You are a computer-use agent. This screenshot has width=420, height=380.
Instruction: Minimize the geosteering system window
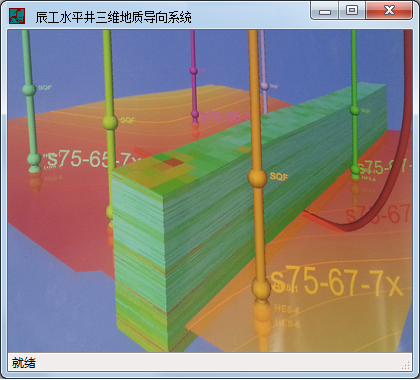coord(325,10)
